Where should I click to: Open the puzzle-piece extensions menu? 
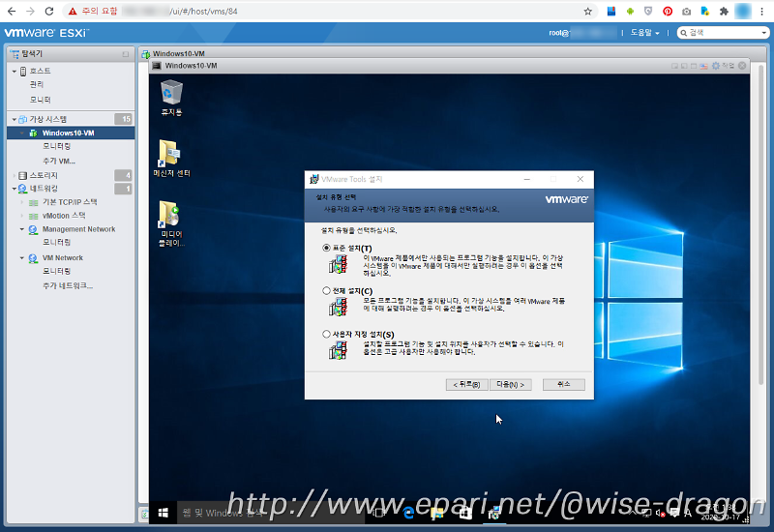[724, 12]
